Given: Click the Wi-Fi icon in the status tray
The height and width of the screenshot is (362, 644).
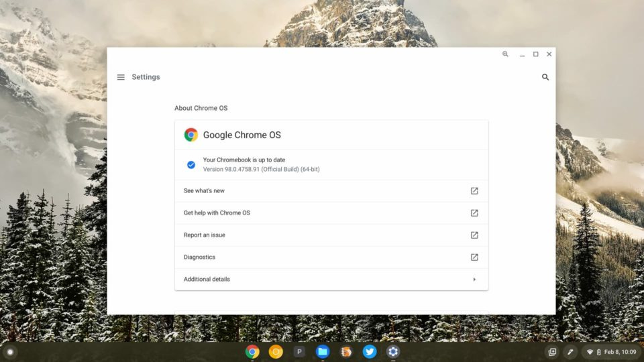Looking at the screenshot, I should [x=590, y=352].
